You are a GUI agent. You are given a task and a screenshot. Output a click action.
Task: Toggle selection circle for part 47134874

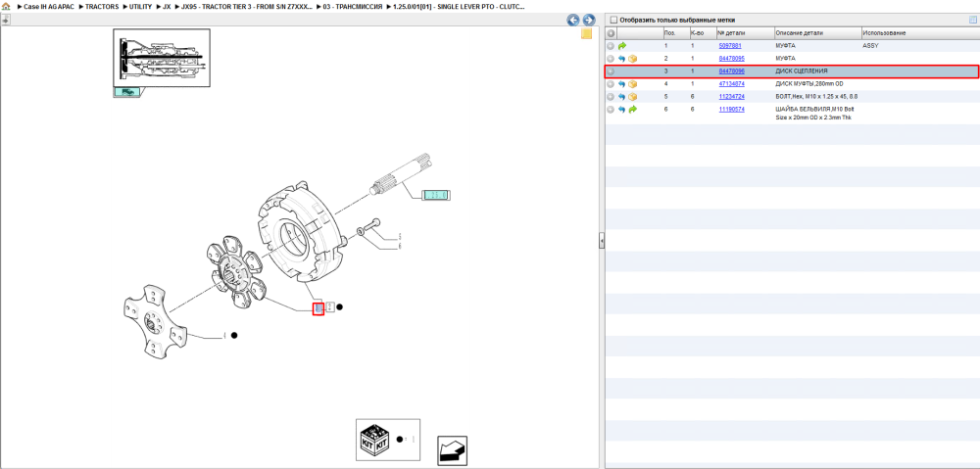611,83
